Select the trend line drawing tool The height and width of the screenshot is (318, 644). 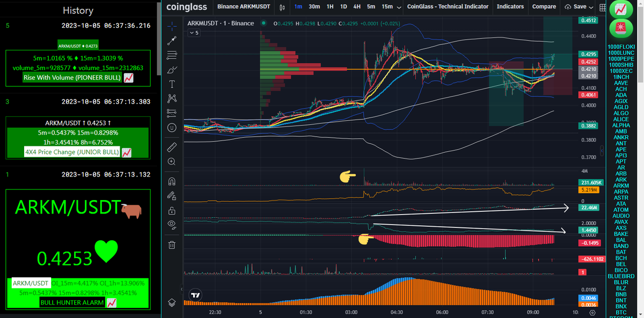[x=172, y=40]
